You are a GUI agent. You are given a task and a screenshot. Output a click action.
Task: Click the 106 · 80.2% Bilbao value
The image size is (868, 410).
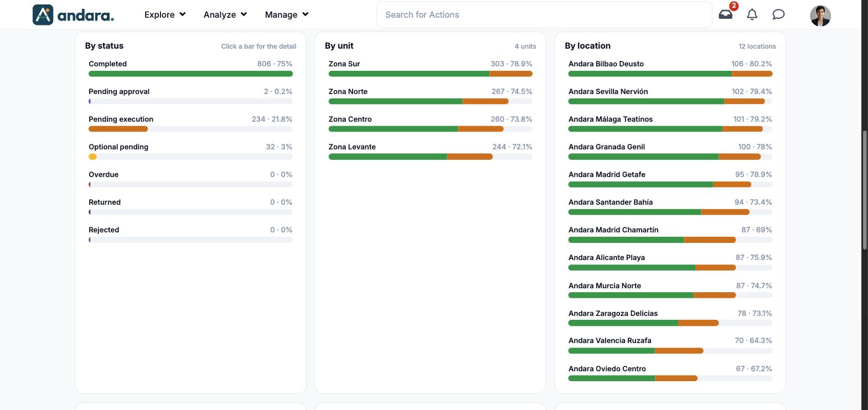coord(752,64)
